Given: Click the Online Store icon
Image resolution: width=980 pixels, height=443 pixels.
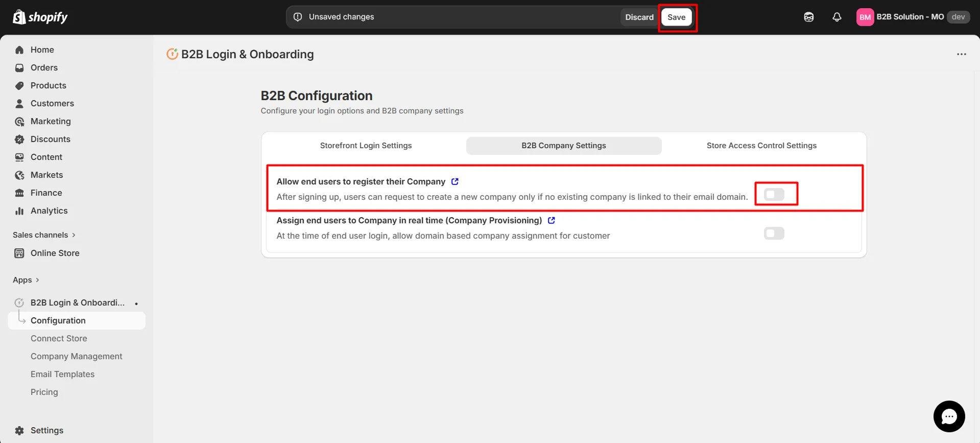Looking at the screenshot, I should point(19,253).
